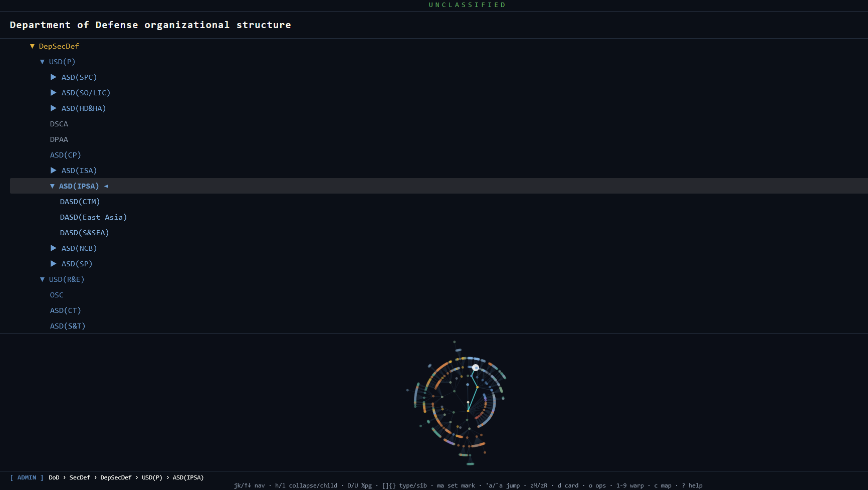The width and height of the screenshot is (868, 490).
Task: Expand the ASD(NCB) node arrow
Action: [x=54, y=248]
